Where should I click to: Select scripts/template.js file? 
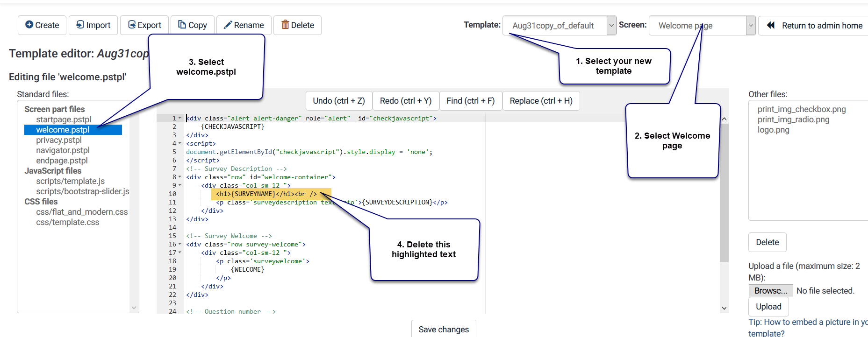[x=70, y=181]
